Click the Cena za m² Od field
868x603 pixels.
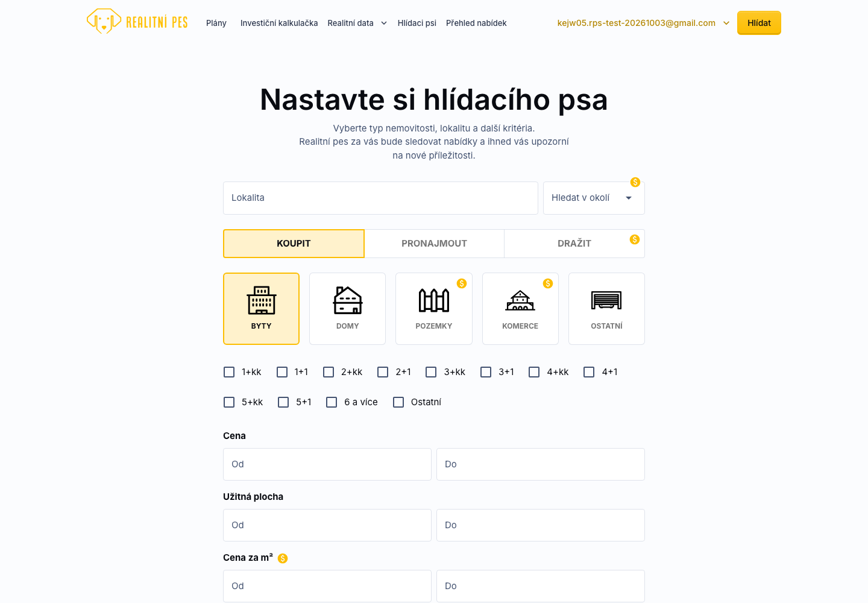[327, 586]
